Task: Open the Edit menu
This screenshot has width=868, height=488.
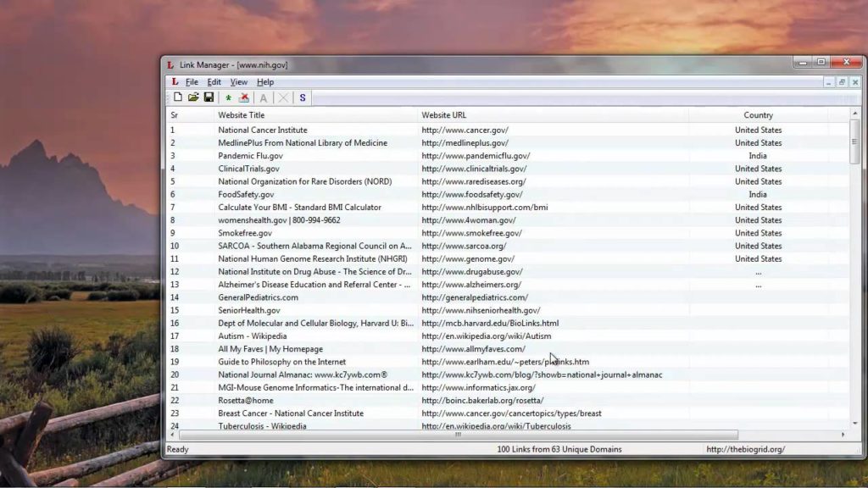Action: click(x=214, y=82)
